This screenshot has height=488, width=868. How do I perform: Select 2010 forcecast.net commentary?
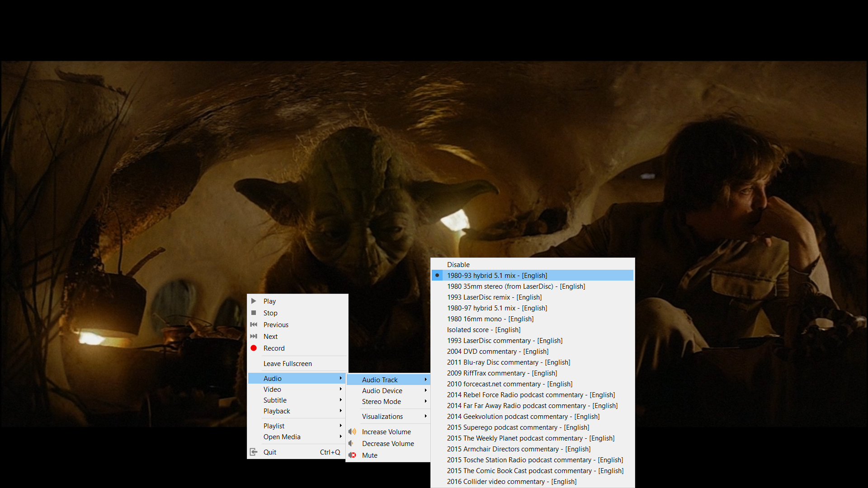tap(533, 384)
